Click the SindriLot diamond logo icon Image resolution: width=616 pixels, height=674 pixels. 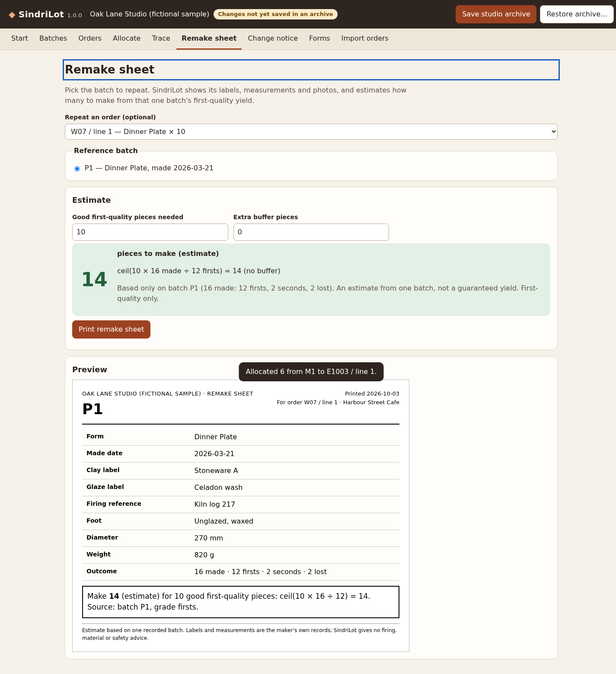tap(12, 15)
